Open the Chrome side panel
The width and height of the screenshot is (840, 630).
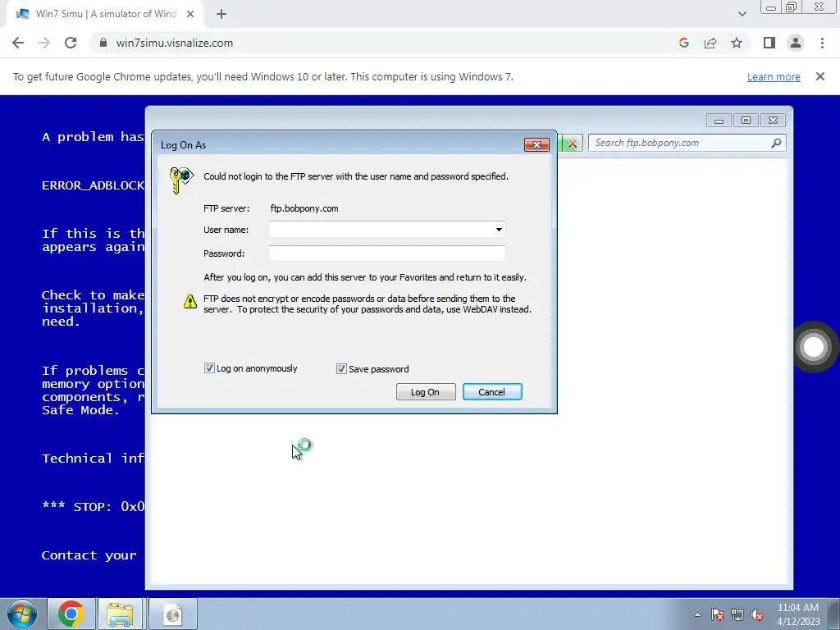[769, 43]
